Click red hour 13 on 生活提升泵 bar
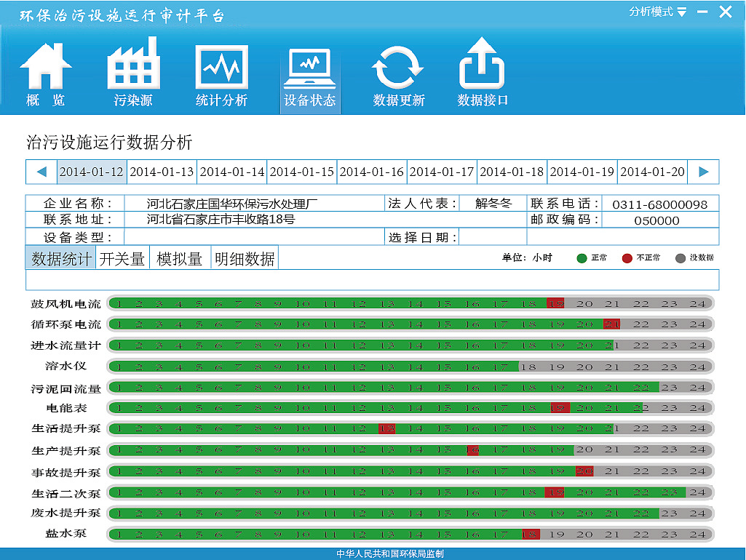The height and width of the screenshot is (560, 746). (x=386, y=429)
